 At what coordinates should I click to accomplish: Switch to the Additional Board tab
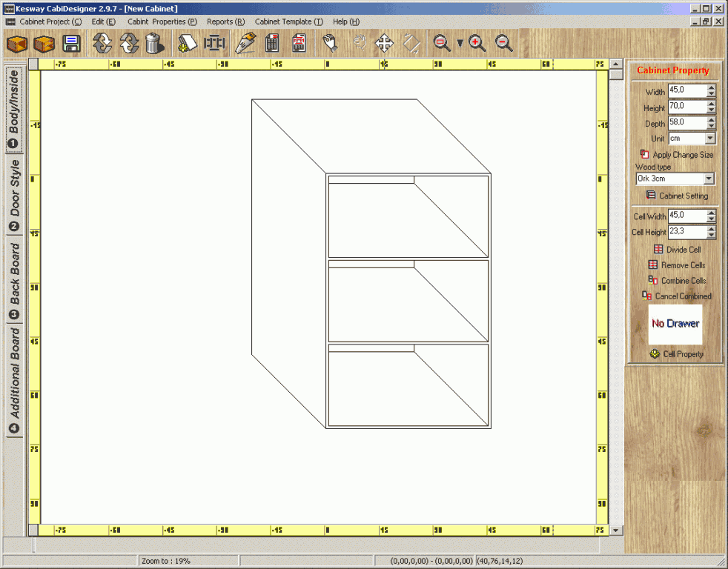coord(14,381)
